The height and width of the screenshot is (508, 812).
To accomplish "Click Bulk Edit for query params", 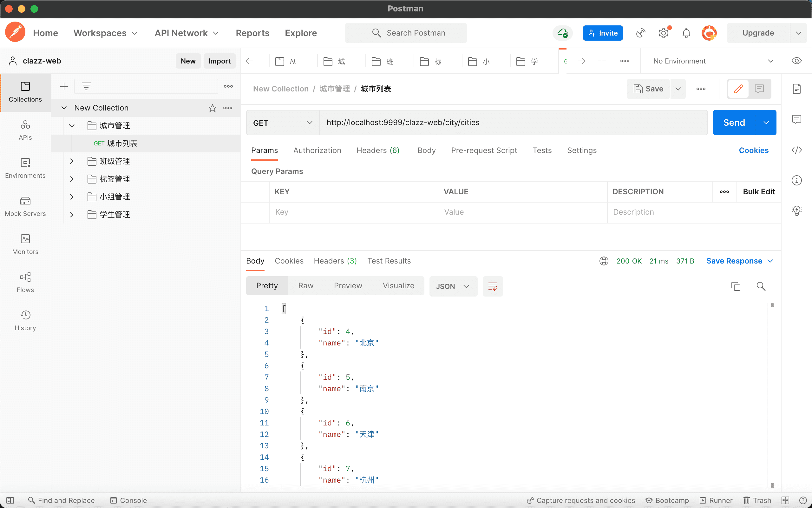I will (x=759, y=191).
